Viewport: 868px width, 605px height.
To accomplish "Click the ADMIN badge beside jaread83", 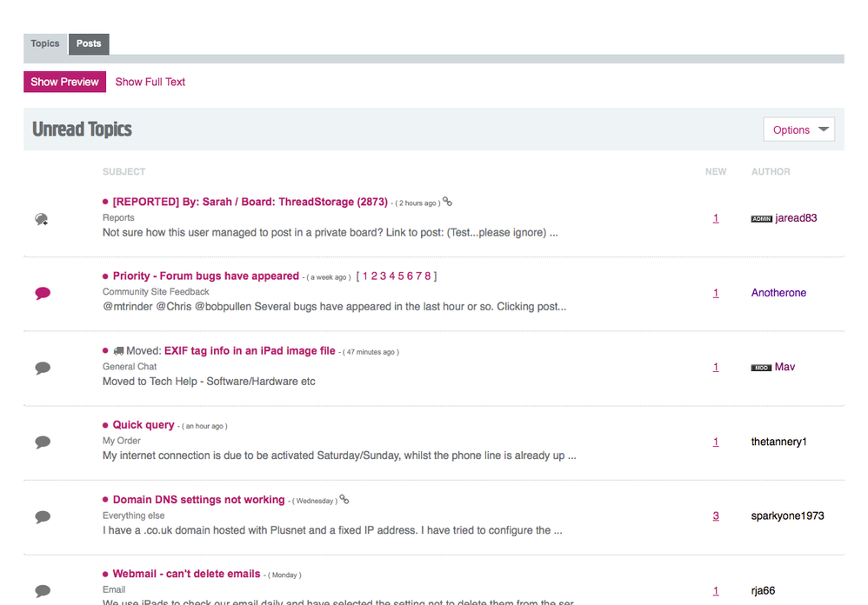I will click(x=761, y=219).
